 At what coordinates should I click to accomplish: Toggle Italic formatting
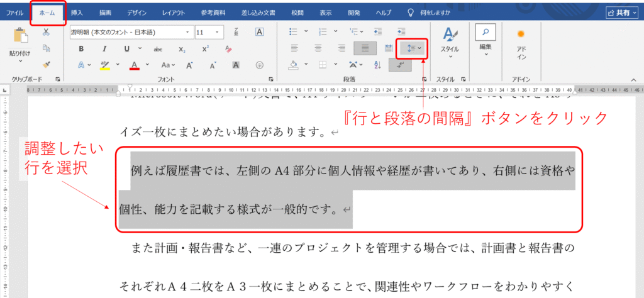point(104,48)
